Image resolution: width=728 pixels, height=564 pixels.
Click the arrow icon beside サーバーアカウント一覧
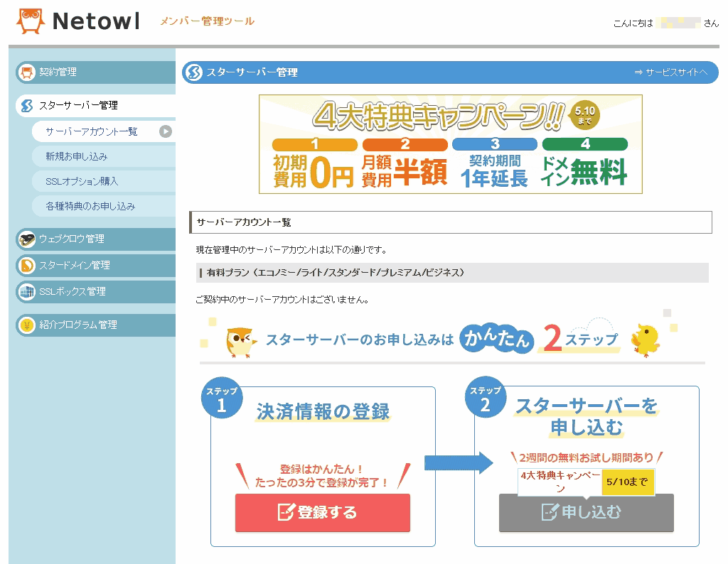point(165,131)
